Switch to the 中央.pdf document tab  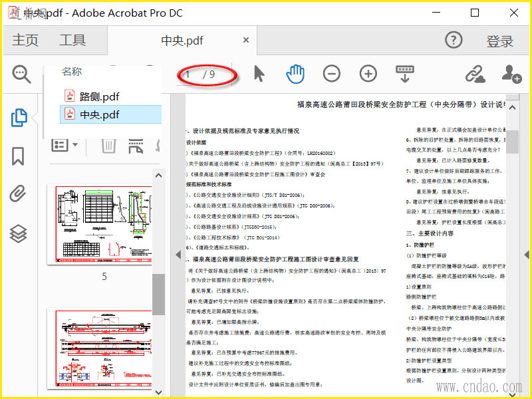[182, 41]
